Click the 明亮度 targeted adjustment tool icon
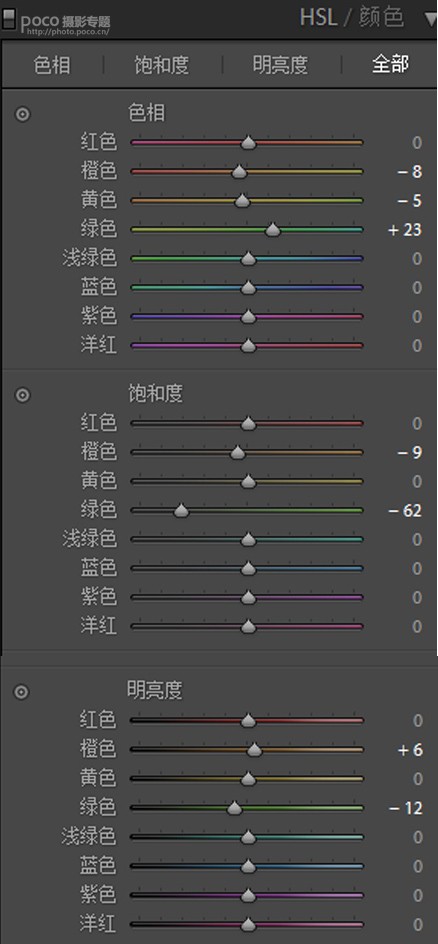The height and width of the screenshot is (944, 438). click(x=21, y=692)
